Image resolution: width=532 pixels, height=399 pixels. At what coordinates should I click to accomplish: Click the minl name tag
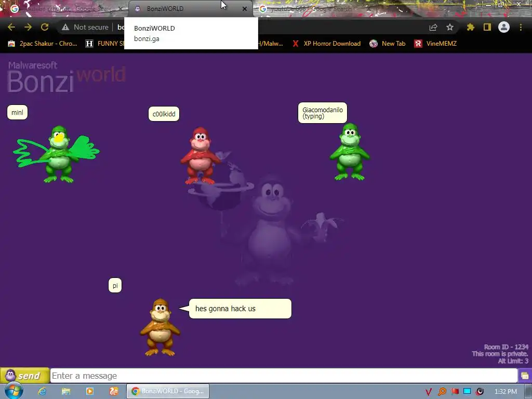tap(17, 112)
